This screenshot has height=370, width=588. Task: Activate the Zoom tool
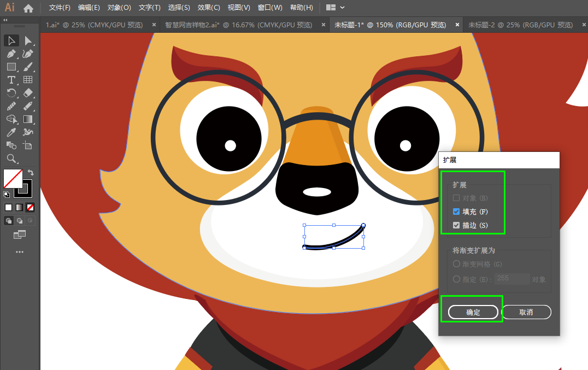click(x=11, y=158)
